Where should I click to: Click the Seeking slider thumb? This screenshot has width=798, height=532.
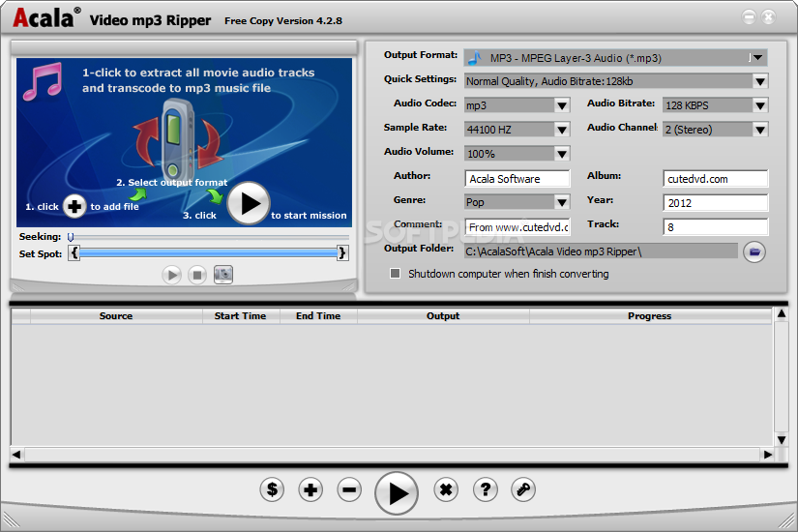click(71, 237)
